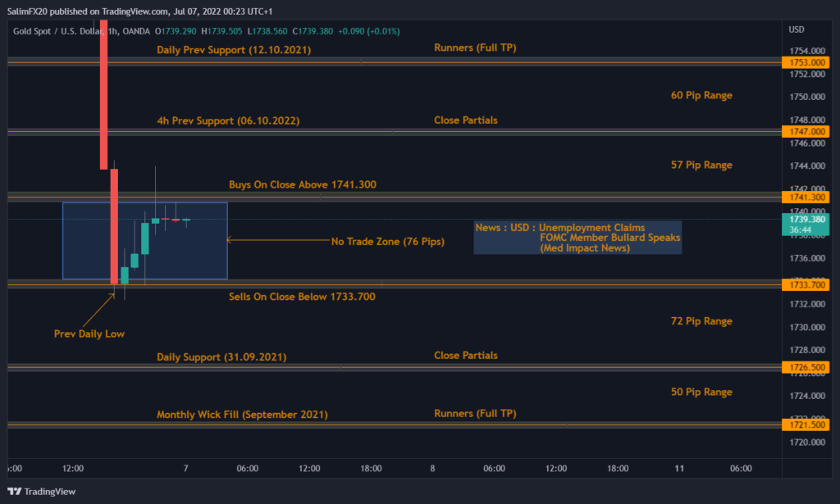This screenshot has height=504, width=840.
Task: Click the arrow pointing to Prev Daily Low
Action: [x=98, y=307]
